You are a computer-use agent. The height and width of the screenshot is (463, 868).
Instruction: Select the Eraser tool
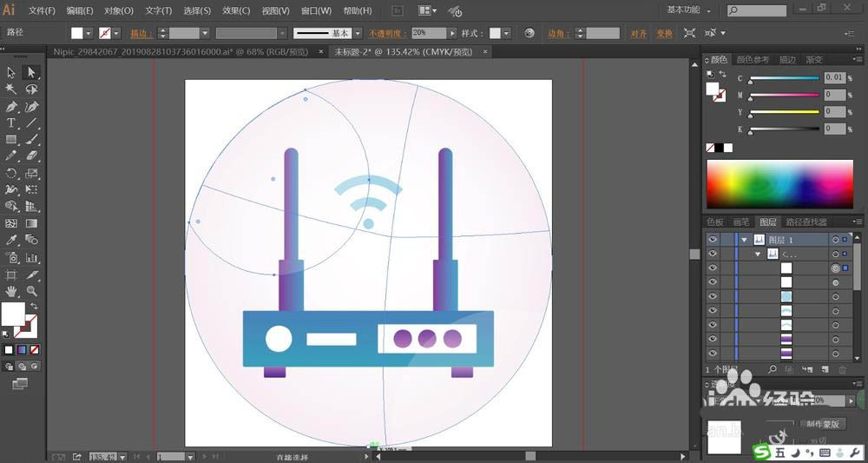click(31, 156)
